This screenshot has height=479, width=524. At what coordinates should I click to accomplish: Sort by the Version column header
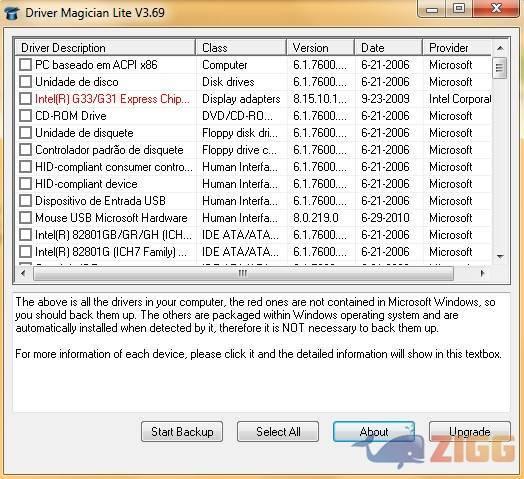320,47
